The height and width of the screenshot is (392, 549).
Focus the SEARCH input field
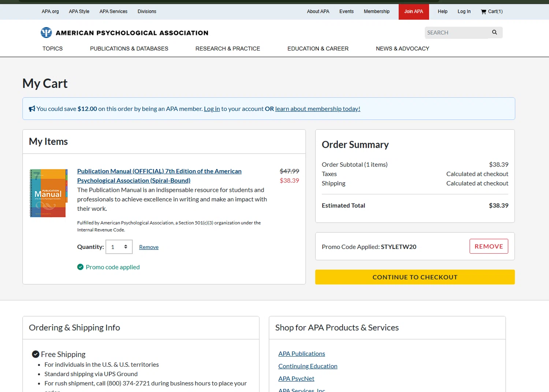click(x=456, y=33)
